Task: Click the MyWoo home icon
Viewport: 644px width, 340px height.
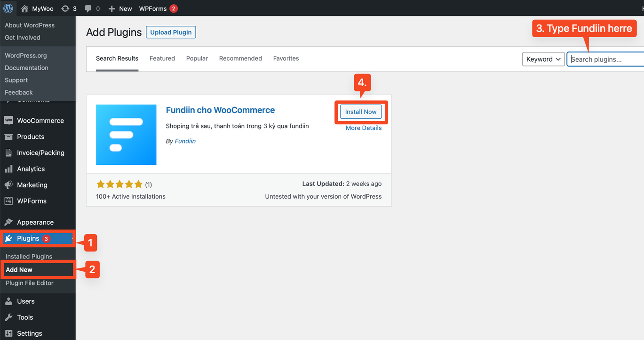Action: coord(24,8)
